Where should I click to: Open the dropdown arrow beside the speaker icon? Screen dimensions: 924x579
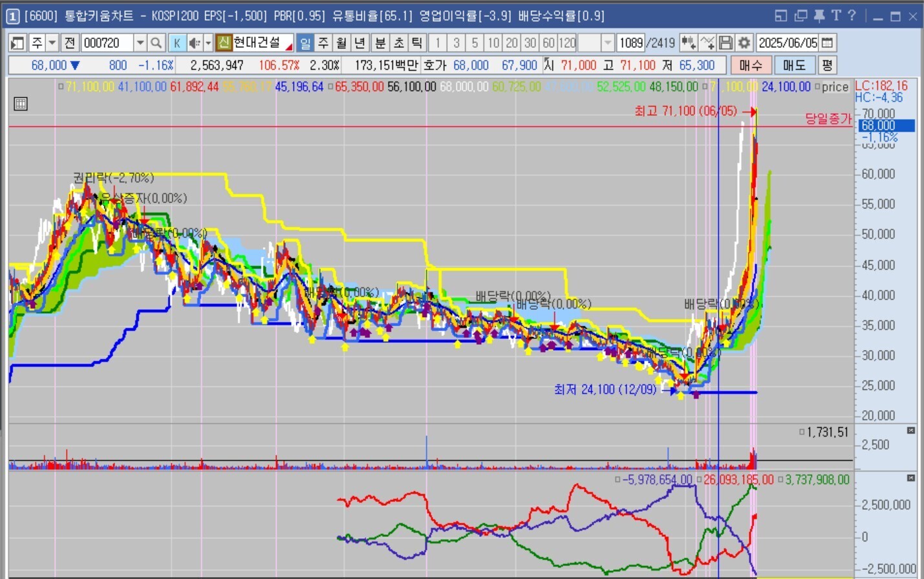(208, 43)
